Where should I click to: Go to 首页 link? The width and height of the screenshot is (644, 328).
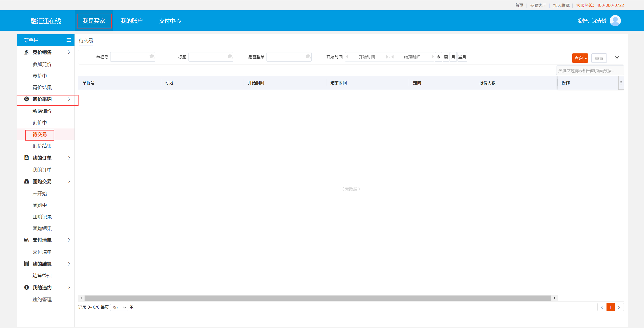pyautogui.click(x=519, y=5)
